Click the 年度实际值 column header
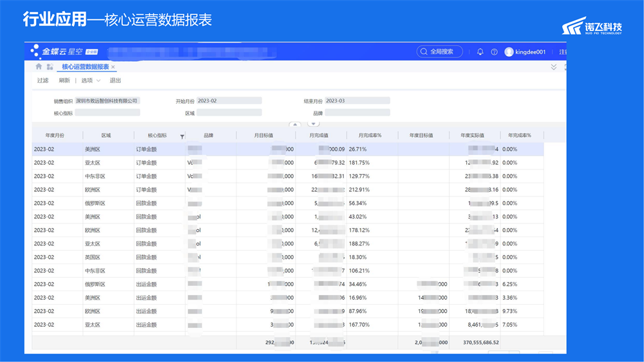The width and height of the screenshot is (644, 362). [x=472, y=135]
